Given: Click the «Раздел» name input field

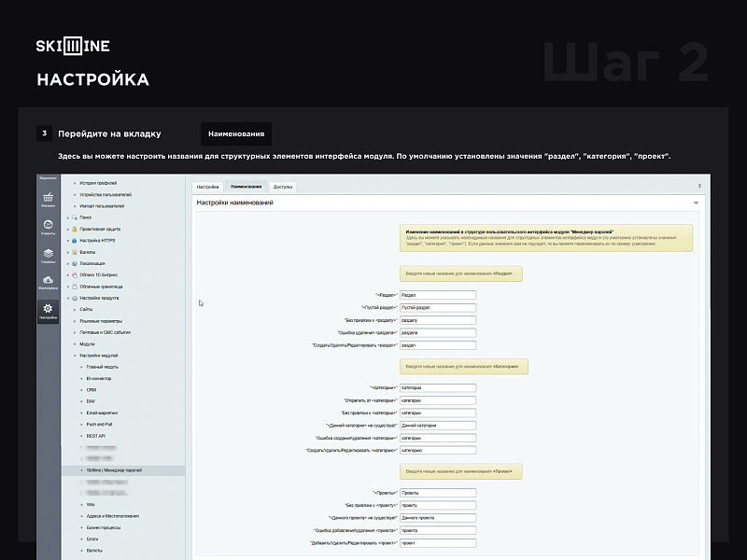Looking at the screenshot, I should click(437, 295).
